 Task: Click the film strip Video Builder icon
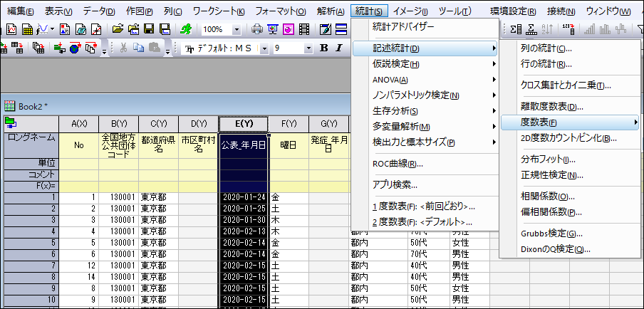pyautogui.click(x=304, y=29)
